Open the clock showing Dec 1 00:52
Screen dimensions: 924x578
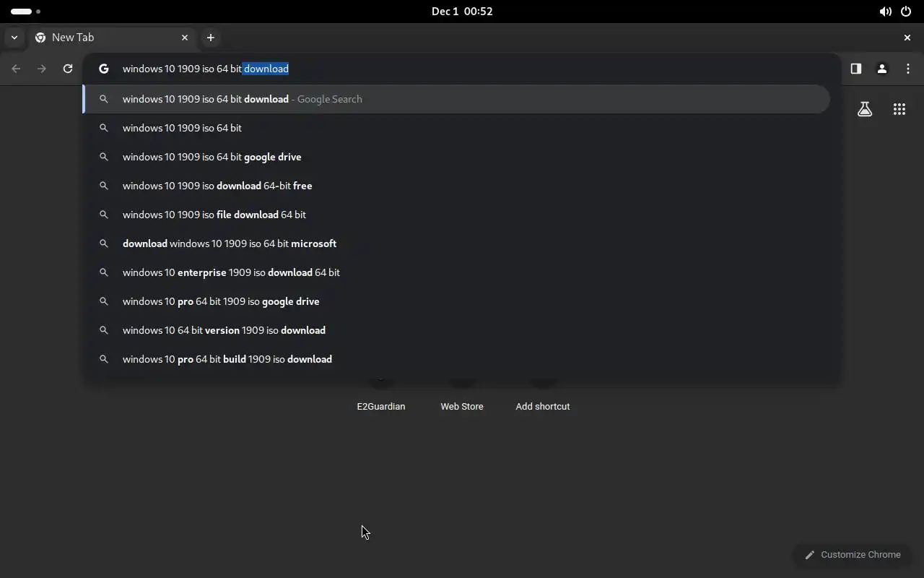click(462, 12)
